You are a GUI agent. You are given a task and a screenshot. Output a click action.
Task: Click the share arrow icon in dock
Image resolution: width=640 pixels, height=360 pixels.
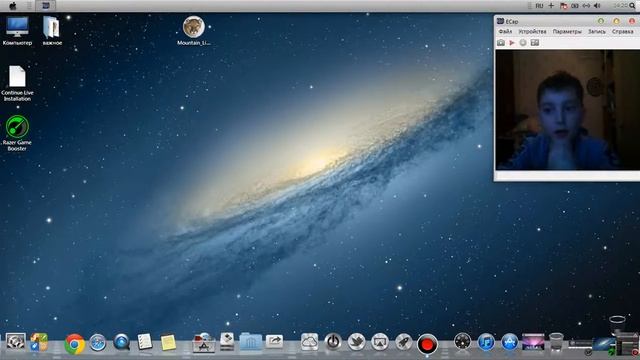[x=274, y=341]
